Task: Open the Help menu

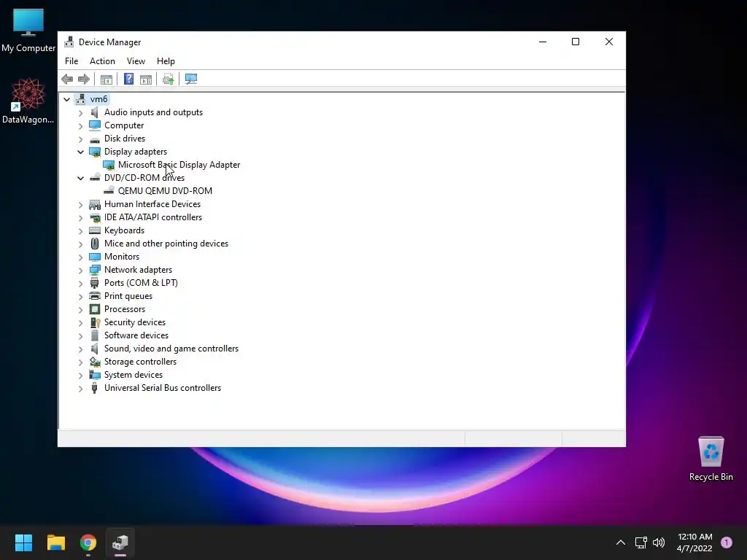Action: (x=166, y=61)
